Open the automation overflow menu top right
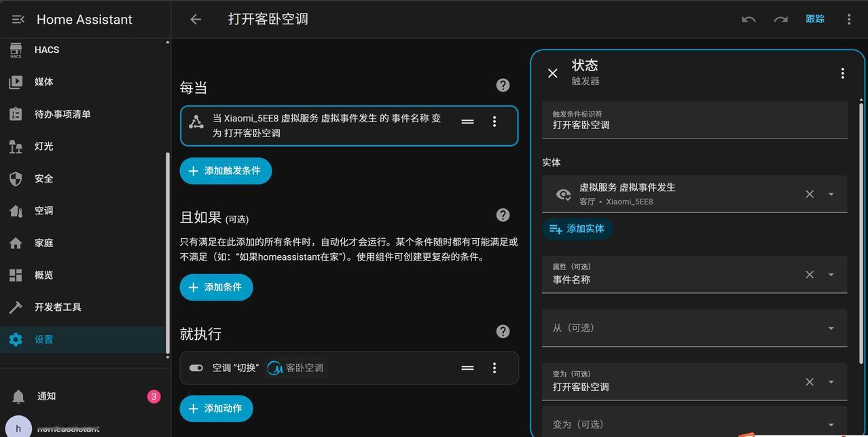The width and height of the screenshot is (868, 437). click(x=848, y=19)
